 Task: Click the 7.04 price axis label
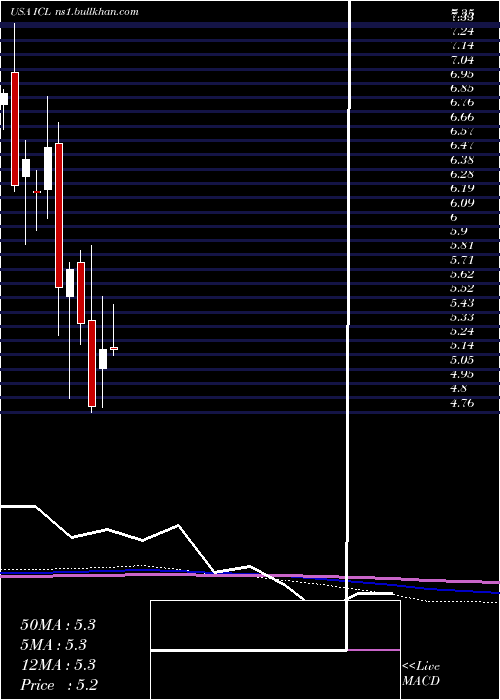pos(462,60)
